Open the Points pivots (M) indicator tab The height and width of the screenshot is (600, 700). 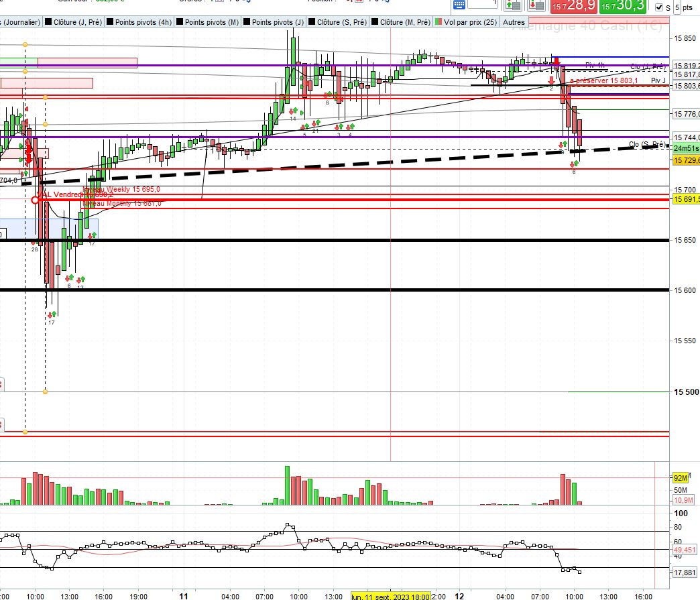(208, 22)
